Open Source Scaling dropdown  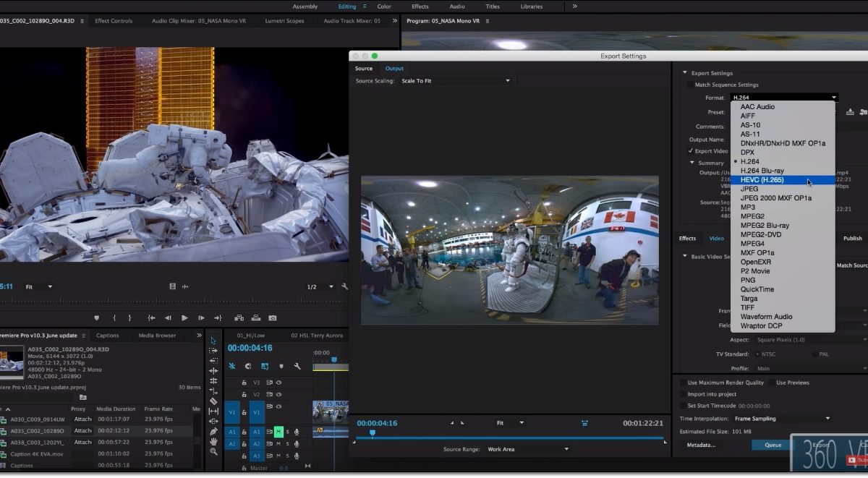click(x=456, y=81)
